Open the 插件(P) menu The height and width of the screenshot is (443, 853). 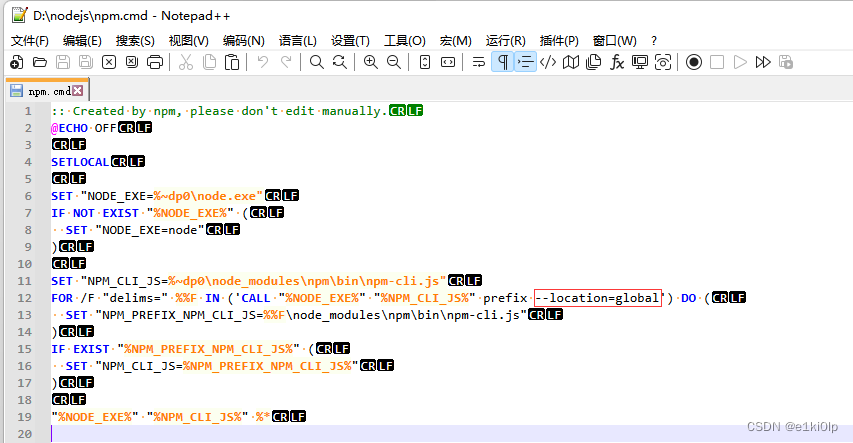click(559, 41)
